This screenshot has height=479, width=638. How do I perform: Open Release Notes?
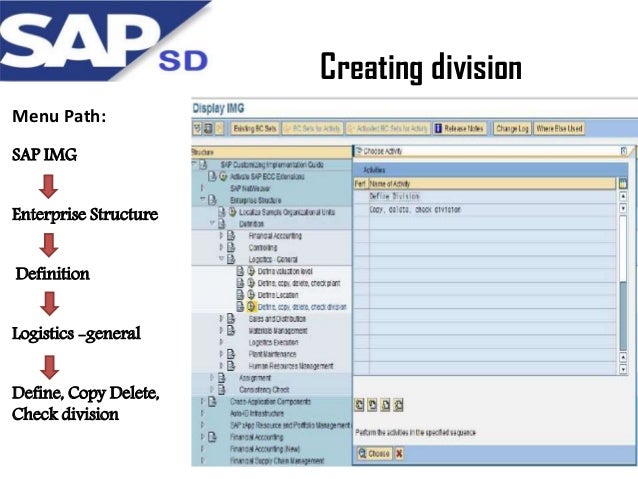pos(460,129)
